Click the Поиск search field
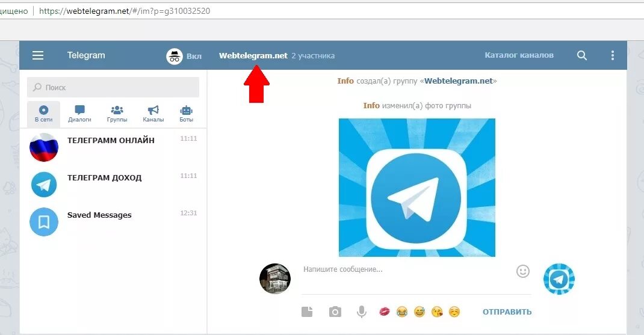 pyautogui.click(x=113, y=87)
